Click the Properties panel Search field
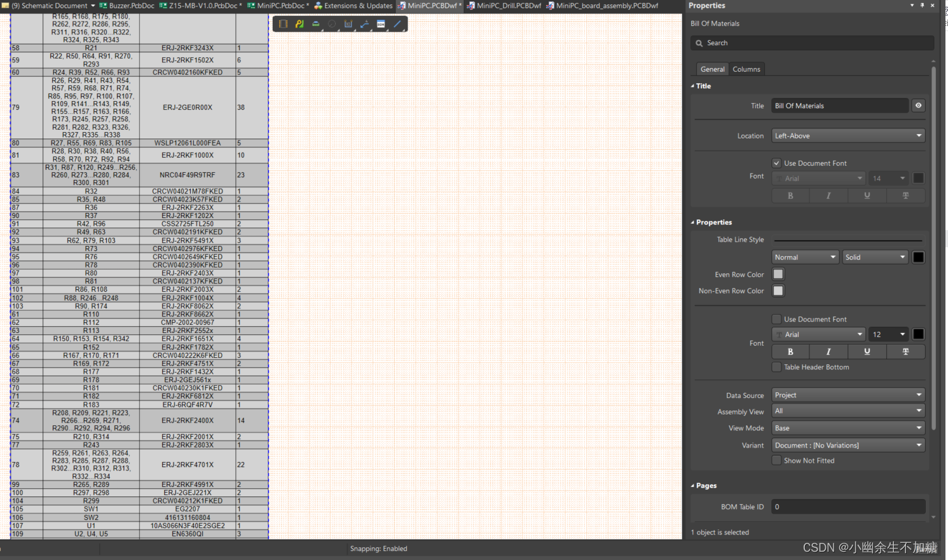 coord(812,43)
